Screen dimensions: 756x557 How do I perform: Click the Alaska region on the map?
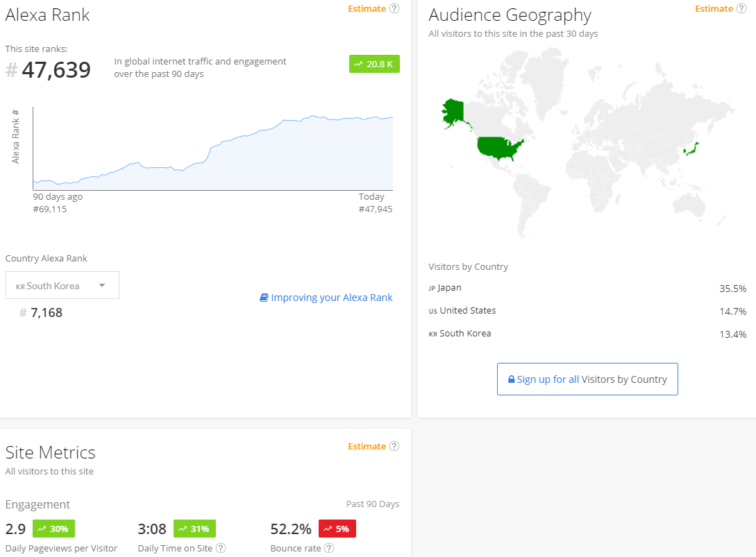pyautogui.click(x=453, y=113)
